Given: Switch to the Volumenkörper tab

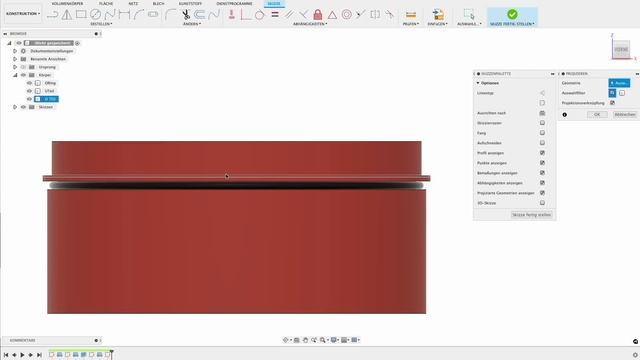Looking at the screenshot, I should tap(67, 4).
